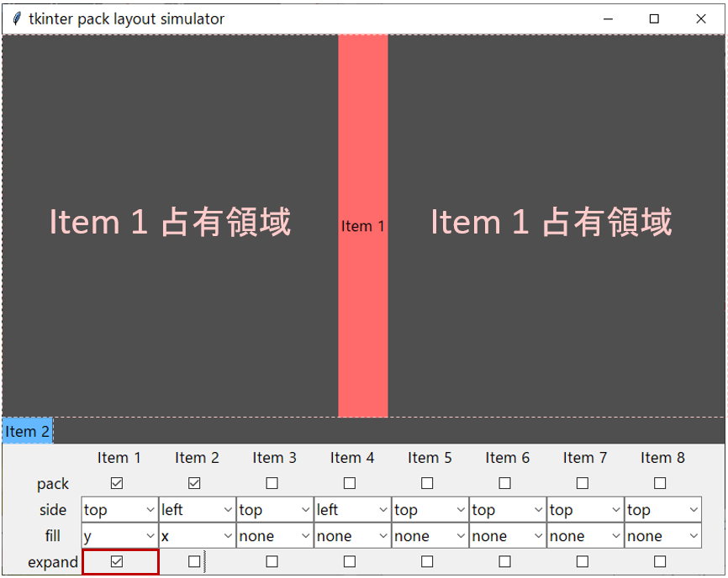The image size is (728, 578).
Task: Click the 'fill' row label
Action: point(53,536)
